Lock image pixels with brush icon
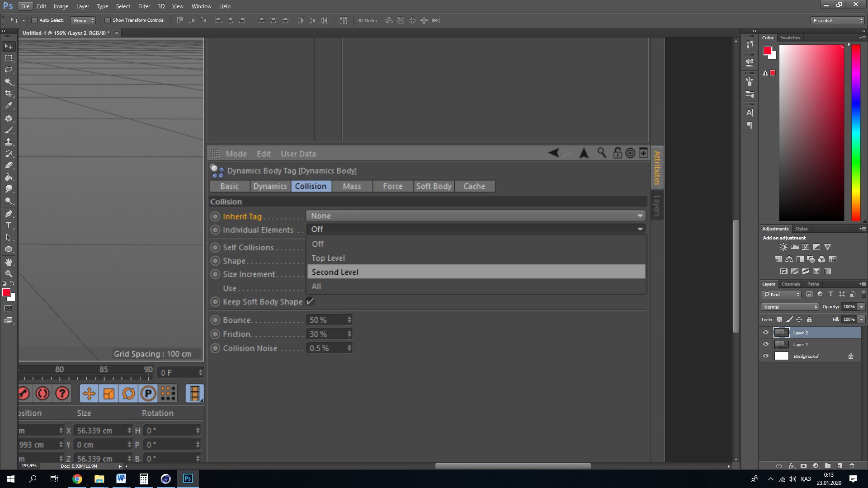 (x=789, y=319)
